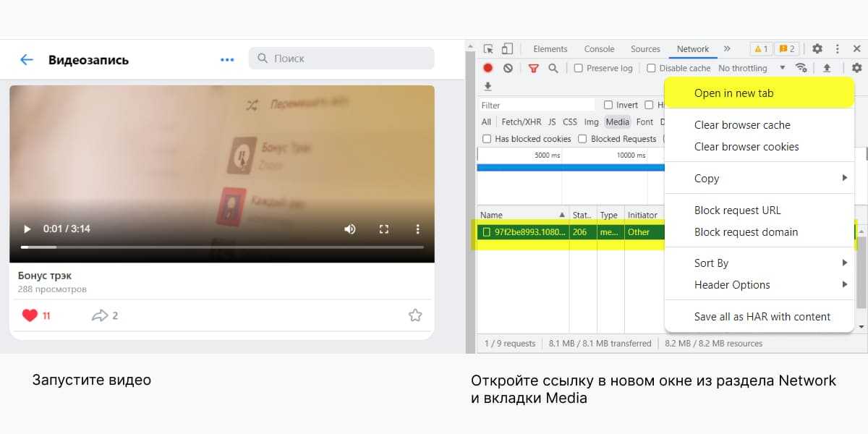Click the red heart like icon
The height and width of the screenshot is (434, 868).
point(30,315)
